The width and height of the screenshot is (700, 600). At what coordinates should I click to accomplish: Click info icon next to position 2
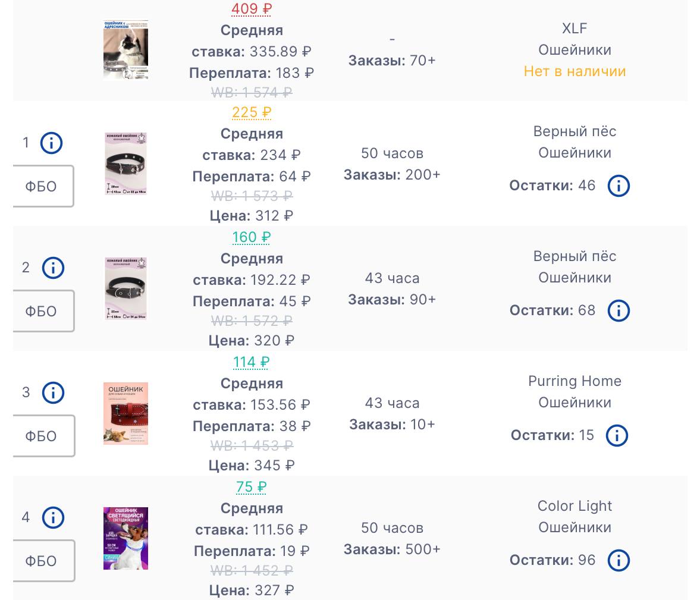tap(53, 268)
